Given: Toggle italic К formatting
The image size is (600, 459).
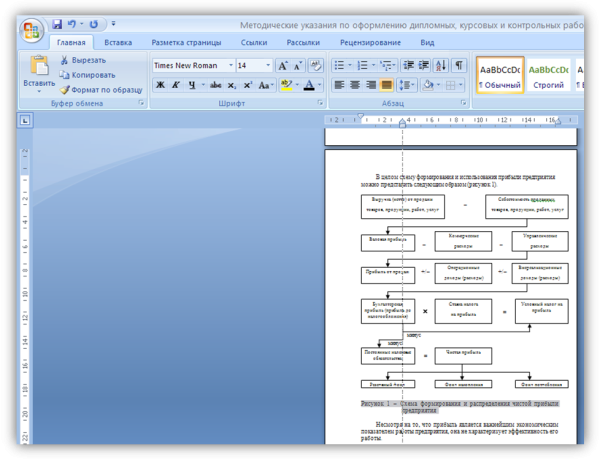Looking at the screenshot, I should [x=175, y=85].
